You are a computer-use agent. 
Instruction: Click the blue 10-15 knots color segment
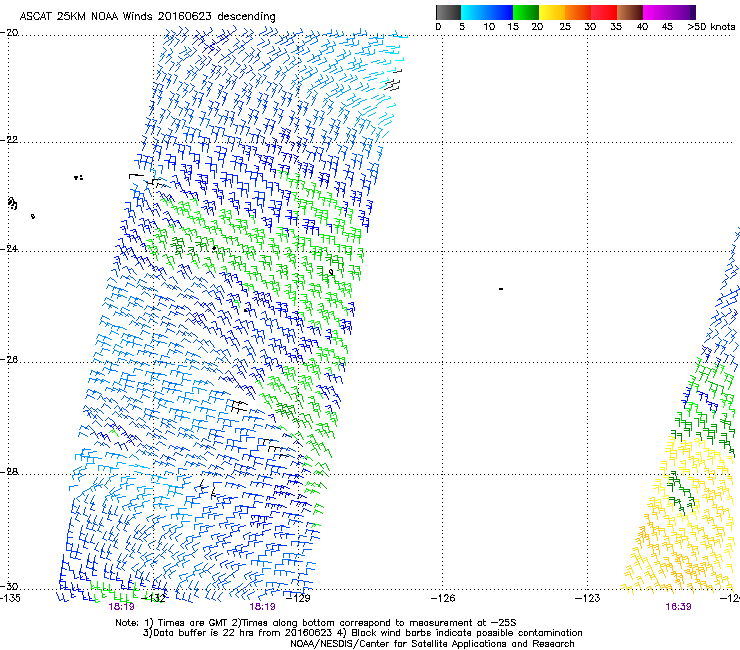point(500,12)
